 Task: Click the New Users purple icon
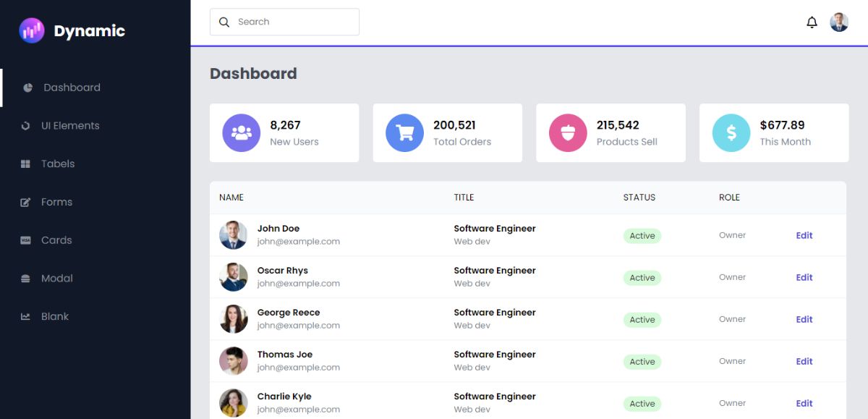click(x=241, y=133)
